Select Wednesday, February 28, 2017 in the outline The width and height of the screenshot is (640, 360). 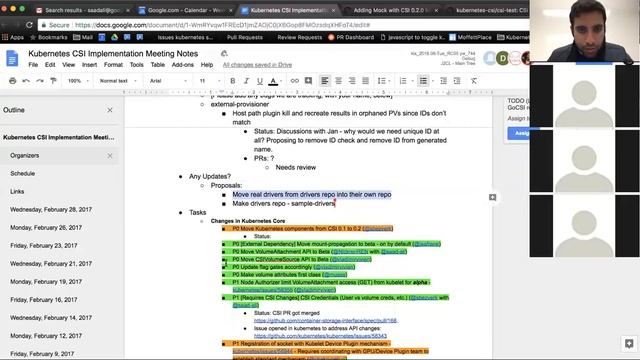pos(51,209)
